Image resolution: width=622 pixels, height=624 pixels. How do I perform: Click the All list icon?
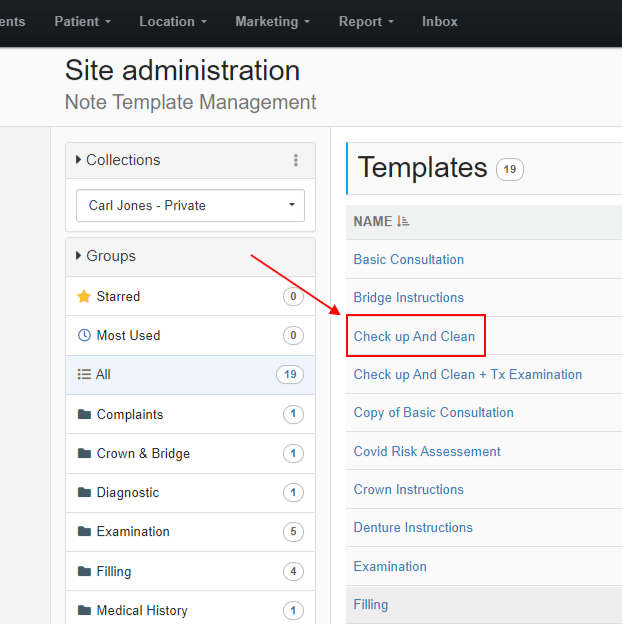[84, 374]
